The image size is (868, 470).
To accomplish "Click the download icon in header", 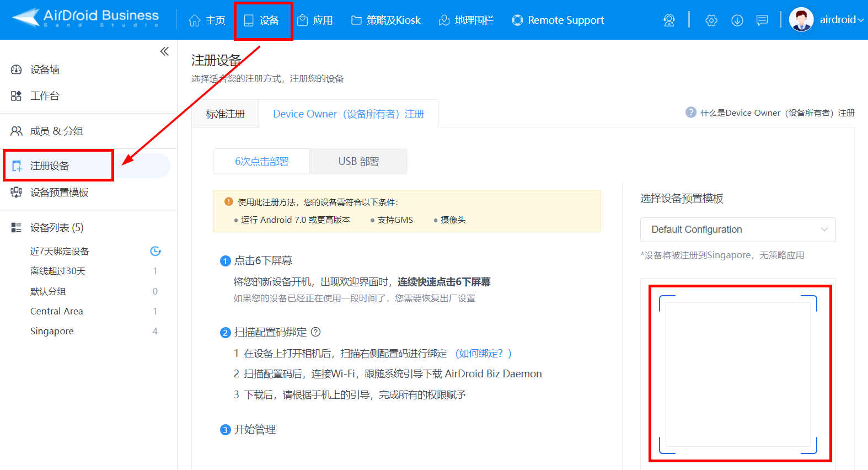I will click(737, 20).
